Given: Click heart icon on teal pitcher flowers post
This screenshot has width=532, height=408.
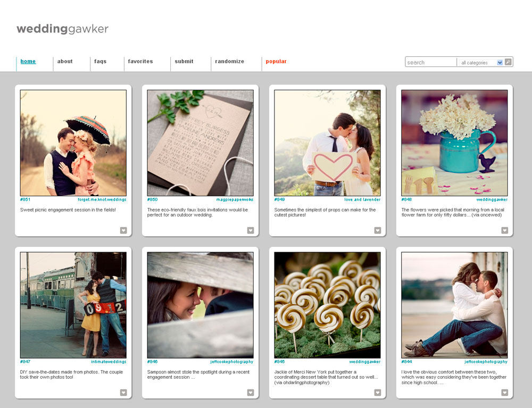Looking at the screenshot, I should click(x=505, y=230).
